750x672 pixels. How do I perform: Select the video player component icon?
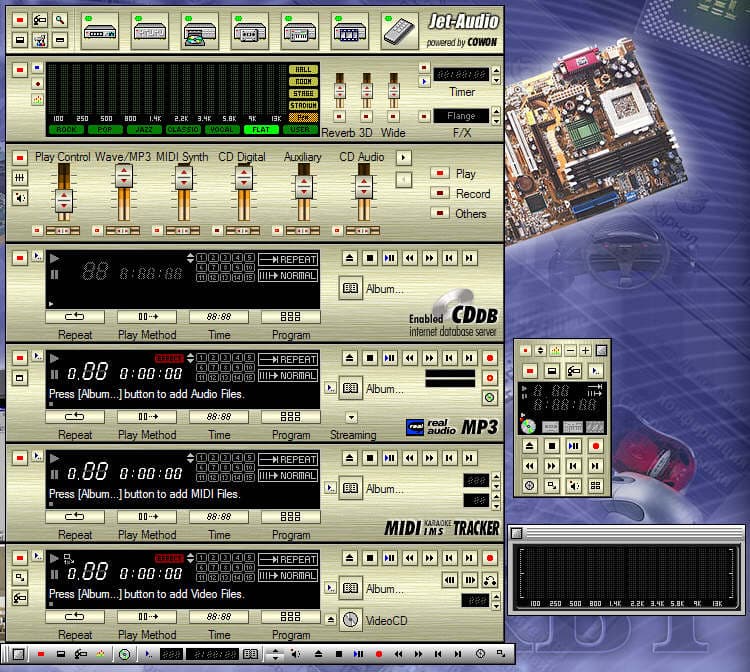point(349,31)
